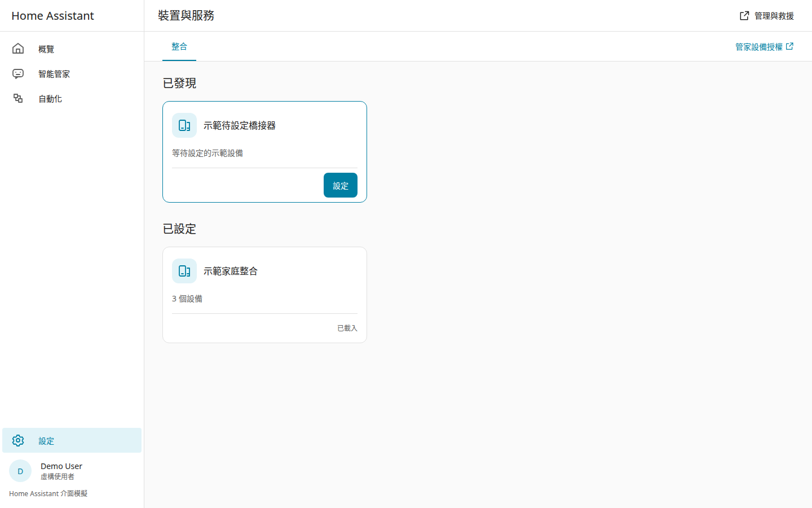Image resolution: width=812 pixels, height=508 pixels.
Task: Click the 已設定 section heading
Action: click(179, 229)
